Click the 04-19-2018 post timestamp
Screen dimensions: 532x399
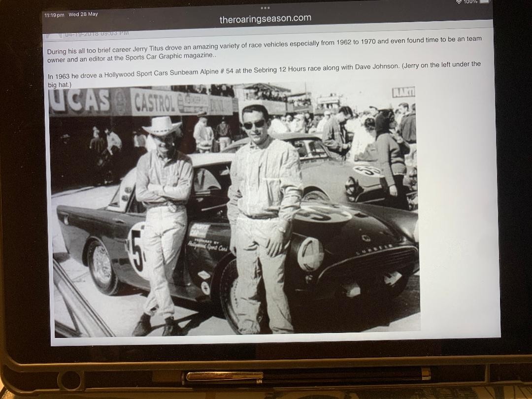point(97,34)
